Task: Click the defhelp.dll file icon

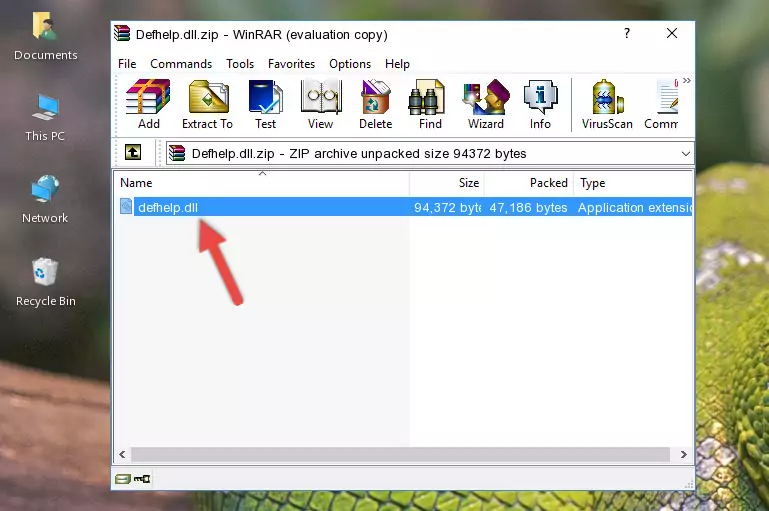Action: point(126,206)
